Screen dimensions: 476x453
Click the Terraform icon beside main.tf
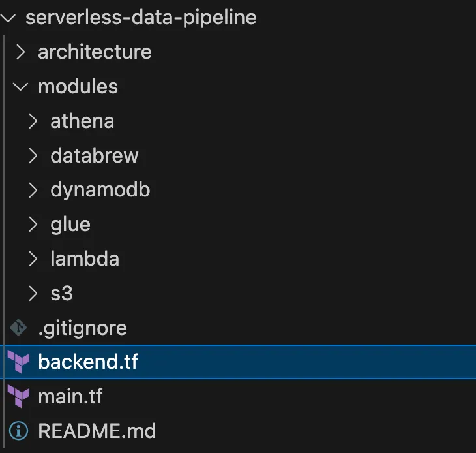19,397
